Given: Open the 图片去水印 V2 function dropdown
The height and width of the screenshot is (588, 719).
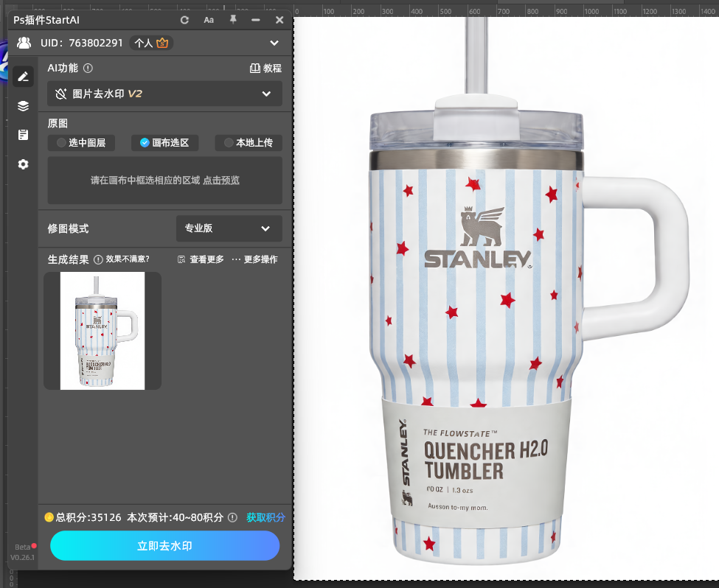Looking at the screenshot, I should (165, 94).
